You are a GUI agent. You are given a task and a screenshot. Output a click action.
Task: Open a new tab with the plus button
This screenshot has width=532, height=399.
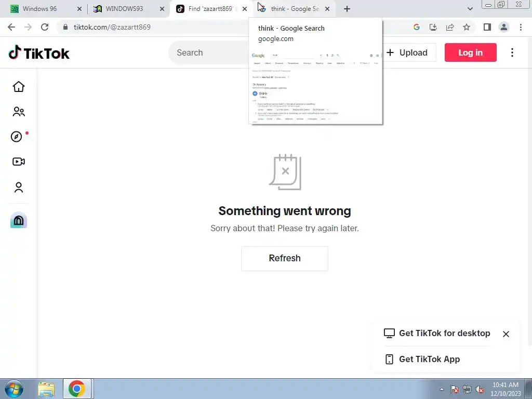click(347, 9)
